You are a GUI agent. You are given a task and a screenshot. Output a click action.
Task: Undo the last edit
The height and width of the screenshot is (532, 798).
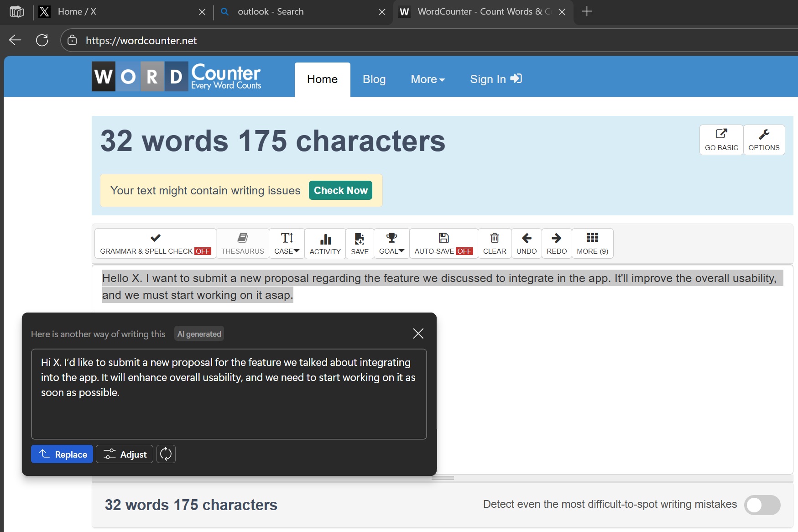pos(526,244)
